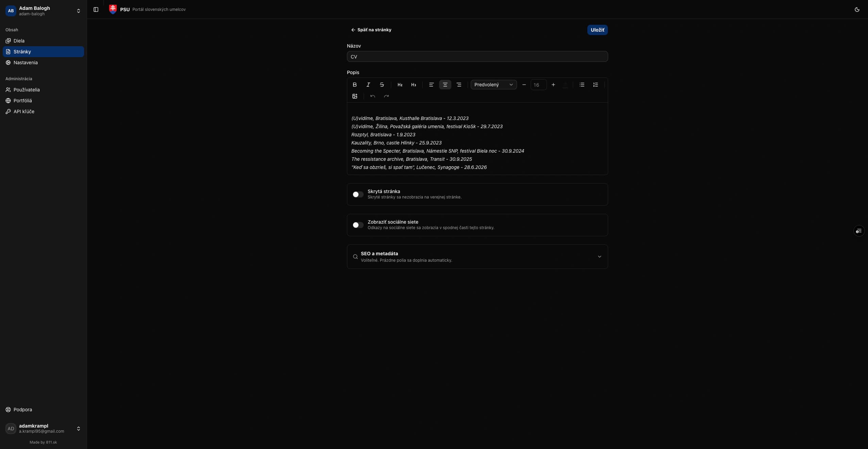Go back via Späť na stránky
The height and width of the screenshot is (449, 868).
371,30
